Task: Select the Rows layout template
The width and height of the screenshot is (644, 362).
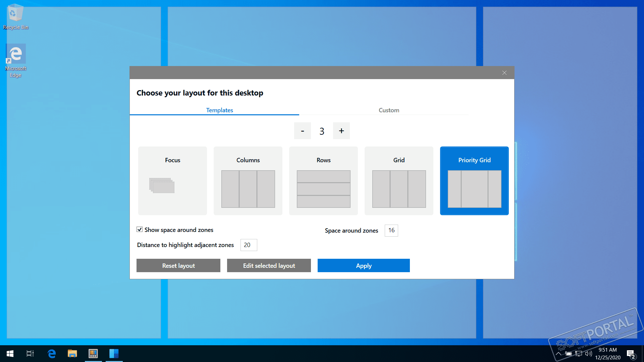Action: (323, 181)
